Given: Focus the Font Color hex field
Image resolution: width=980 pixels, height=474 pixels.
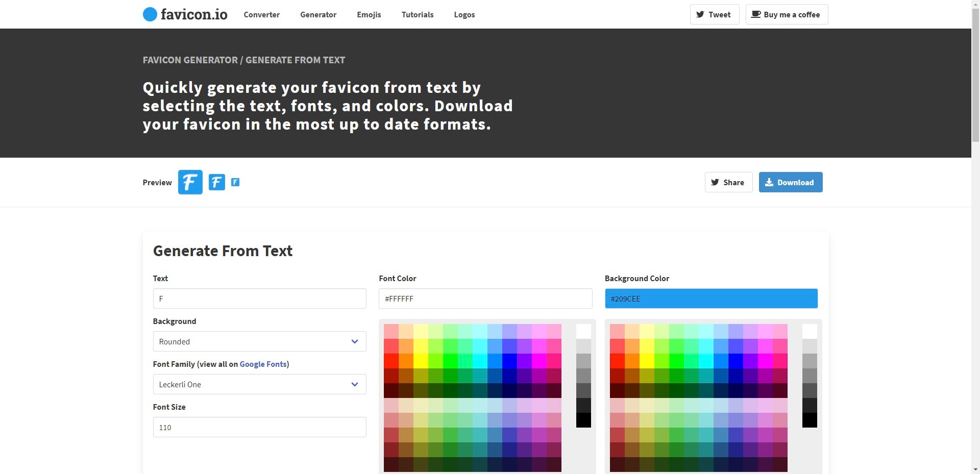Looking at the screenshot, I should coord(485,298).
